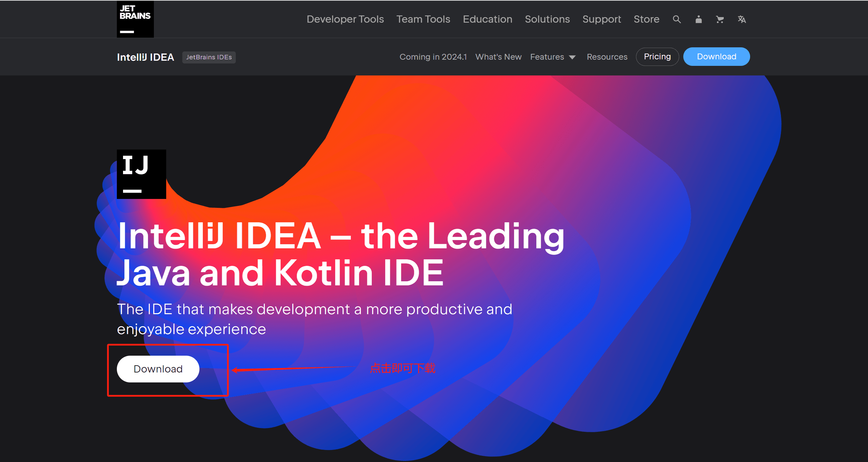Click the JetBrains logo in header
Viewport: 868px width, 462px height.
[x=135, y=19]
